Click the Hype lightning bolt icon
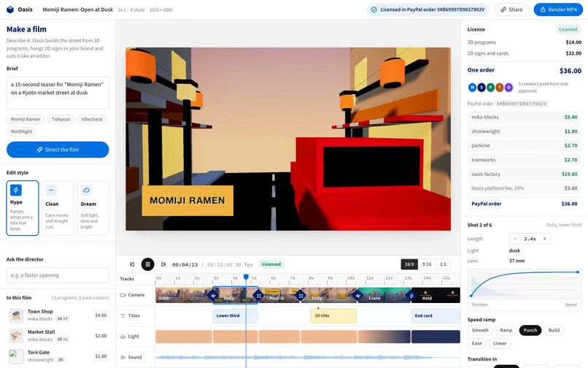588x368 pixels. pyautogui.click(x=16, y=190)
